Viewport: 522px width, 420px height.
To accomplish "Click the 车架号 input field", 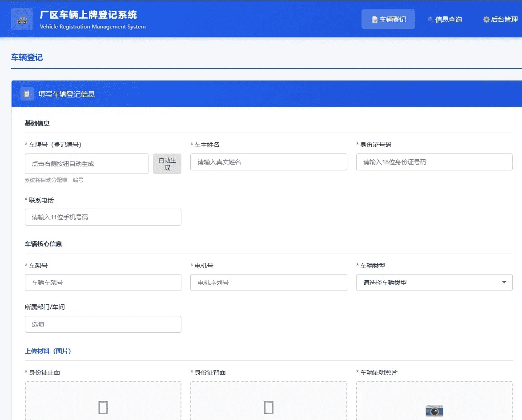I will click(103, 283).
